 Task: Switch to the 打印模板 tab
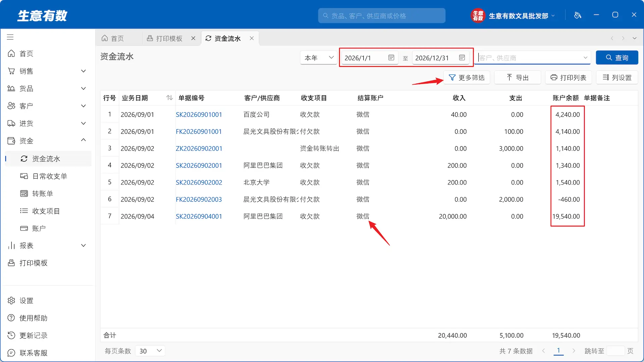point(165,38)
